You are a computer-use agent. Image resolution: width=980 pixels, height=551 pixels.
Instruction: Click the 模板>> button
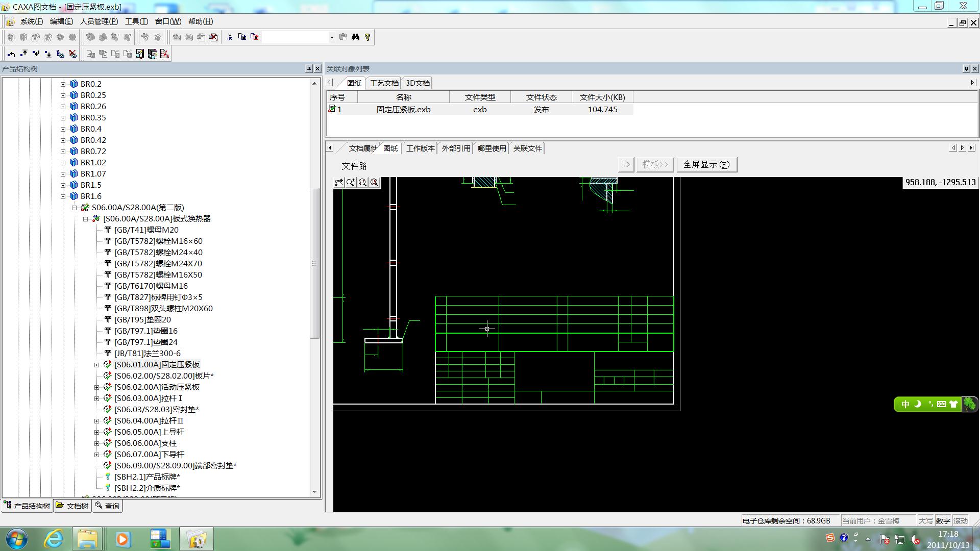coord(655,165)
